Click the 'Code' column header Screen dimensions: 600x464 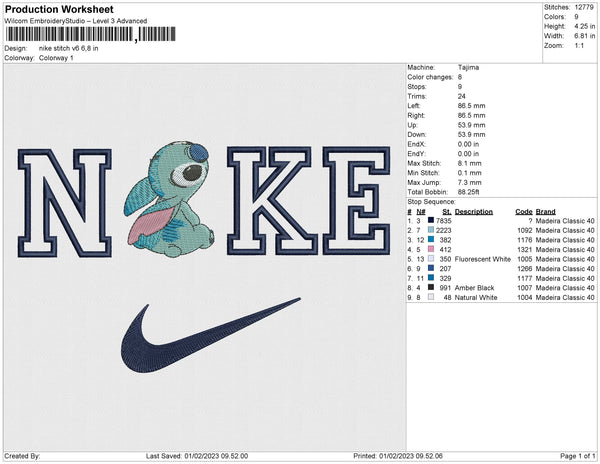pos(524,212)
